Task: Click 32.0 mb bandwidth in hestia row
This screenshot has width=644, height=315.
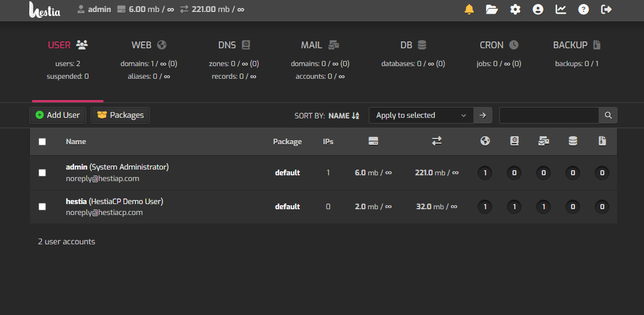Action: coord(437,206)
